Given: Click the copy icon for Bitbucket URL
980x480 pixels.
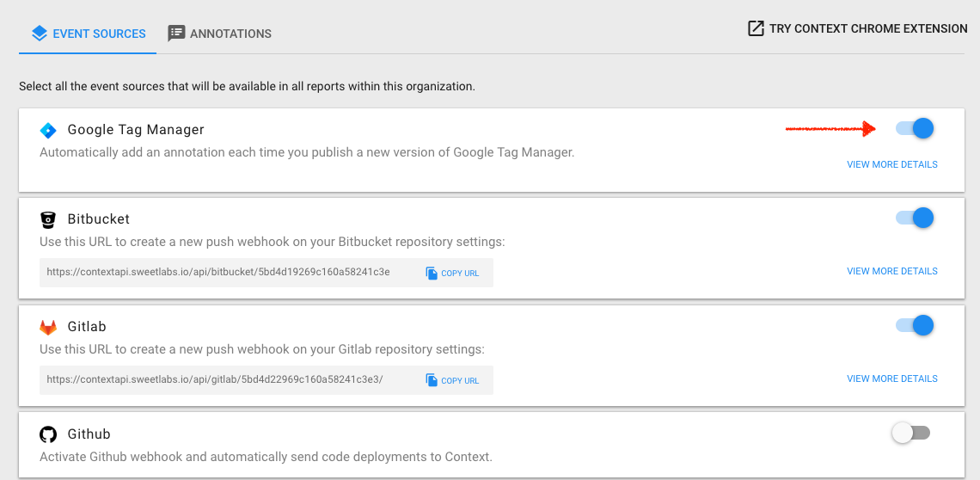Looking at the screenshot, I should [x=432, y=273].
